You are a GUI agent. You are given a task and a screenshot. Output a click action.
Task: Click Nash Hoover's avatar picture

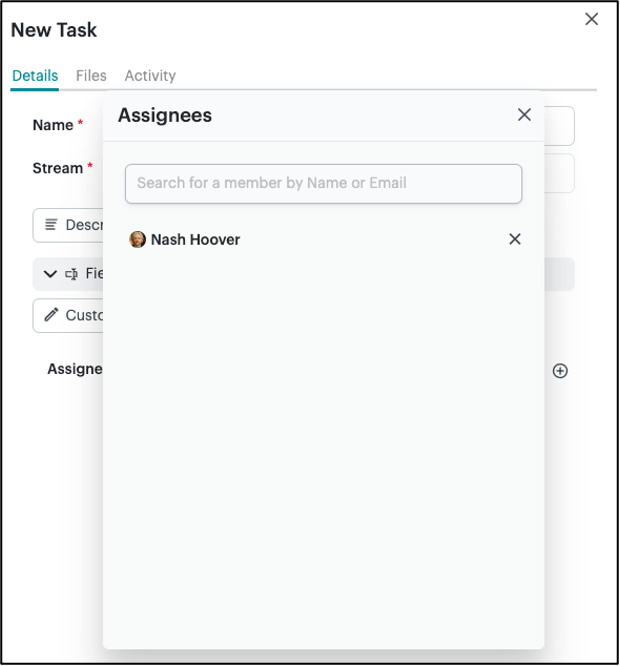(138, 240)
